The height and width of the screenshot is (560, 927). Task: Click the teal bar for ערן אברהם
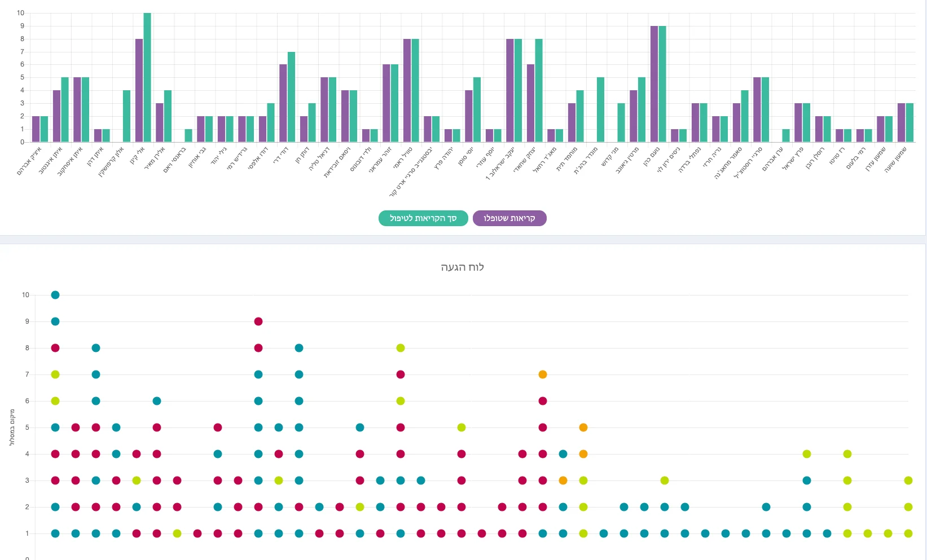(786, 135)
